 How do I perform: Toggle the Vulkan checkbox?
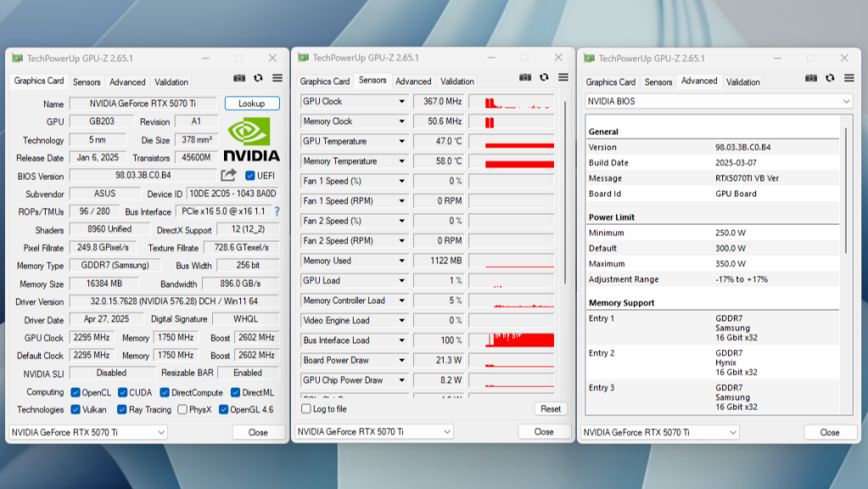point(76,410)
